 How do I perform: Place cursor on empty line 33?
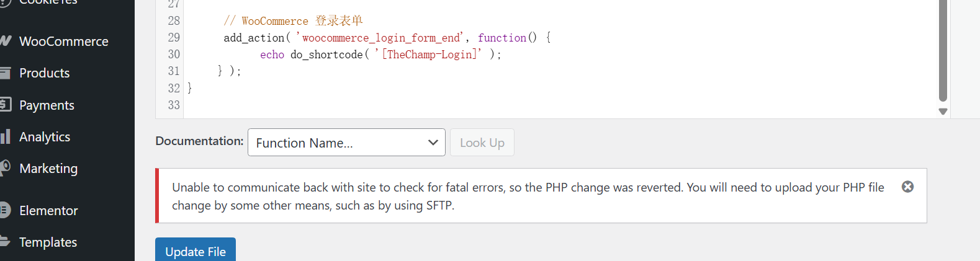[x=372, y=105]
